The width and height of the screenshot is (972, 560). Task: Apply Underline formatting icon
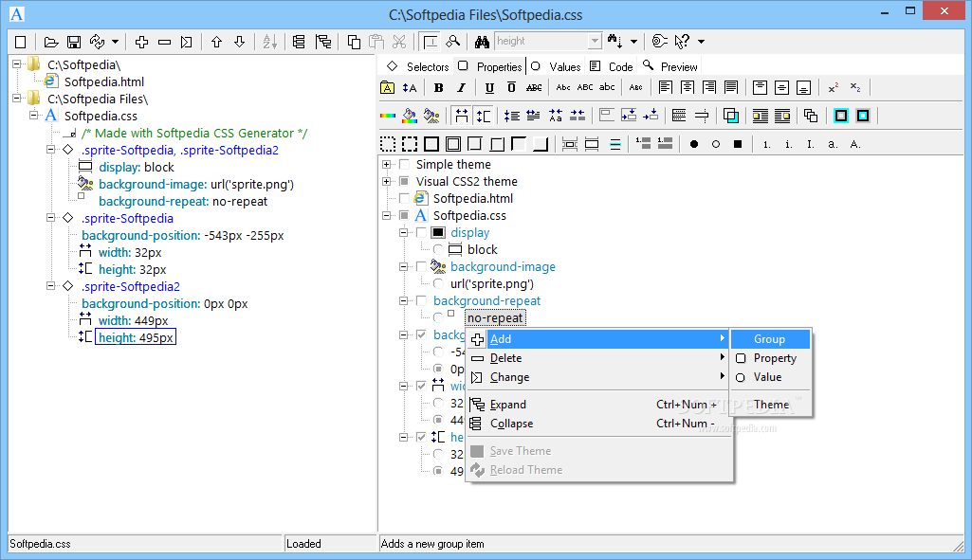[x=489, y=87]
